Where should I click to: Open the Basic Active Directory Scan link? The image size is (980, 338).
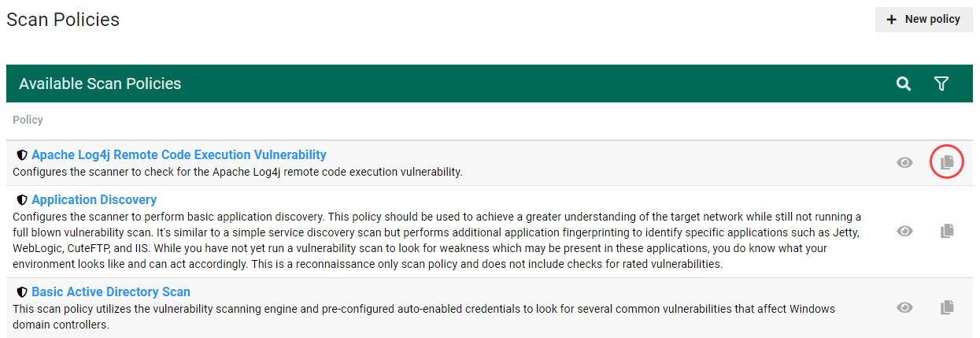(x=111, y=292)
